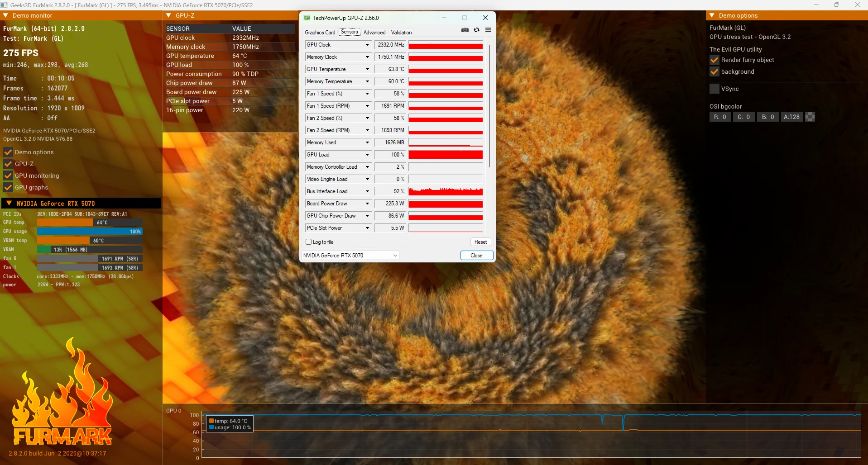This screenshot has width=868, height=465.
Task: Turn off the GPU graphs checkbox
Action: click(8, 187)
